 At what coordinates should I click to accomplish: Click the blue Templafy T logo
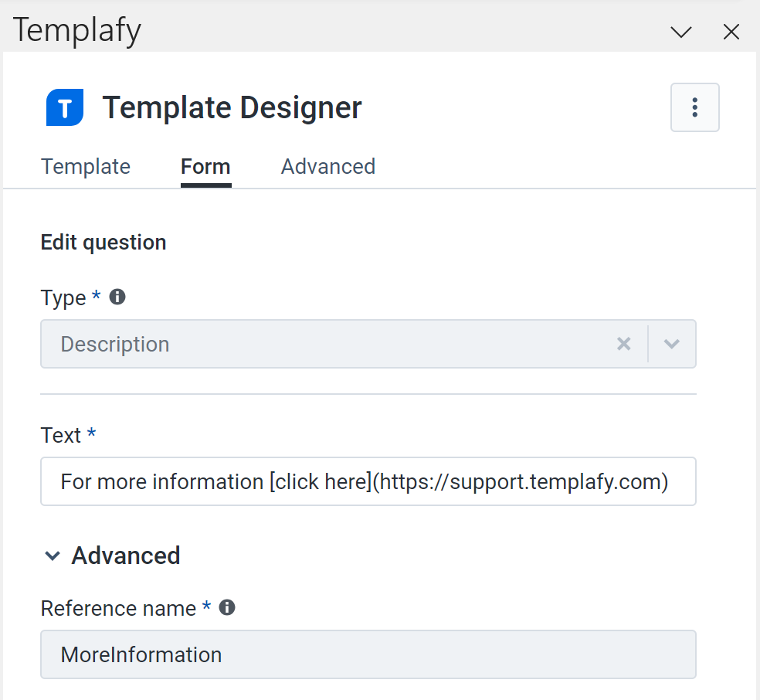(x=65, y=107)
